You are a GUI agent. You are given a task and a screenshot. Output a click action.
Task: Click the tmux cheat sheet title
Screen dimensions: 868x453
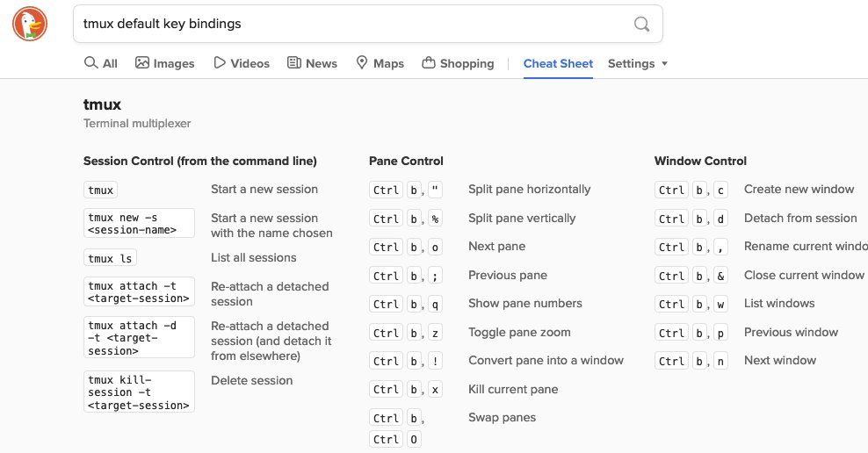coord(102,104)
